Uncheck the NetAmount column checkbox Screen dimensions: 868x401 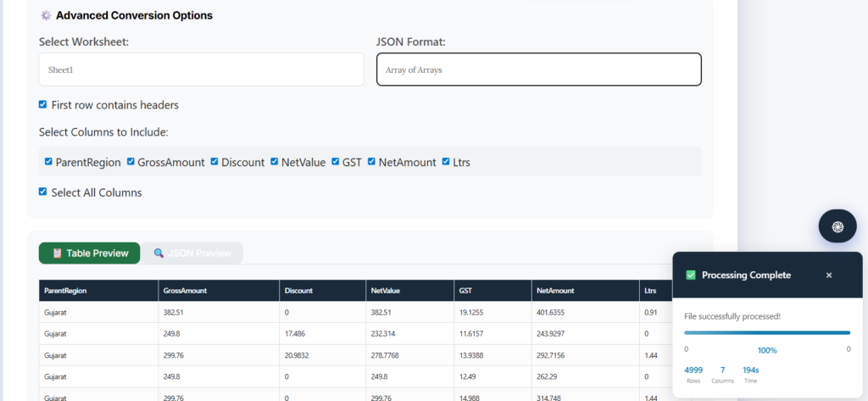[372, 162]
